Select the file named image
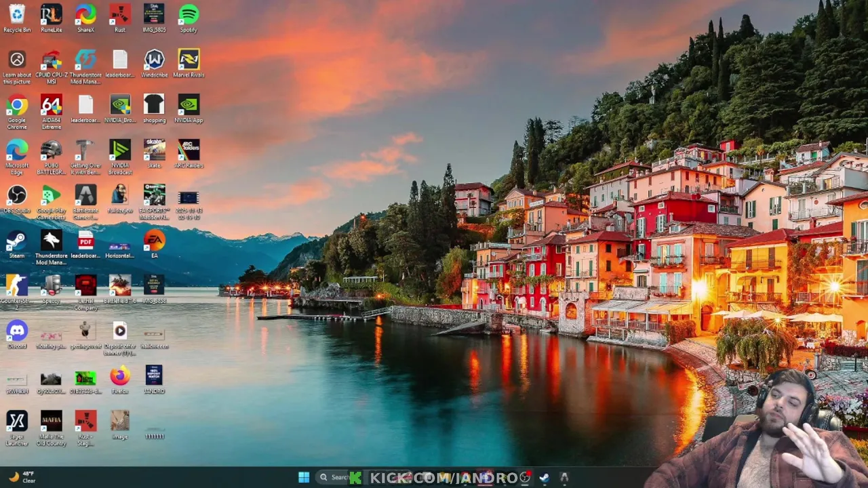The image size is (868, 488). pyautogui.click(x=120, y=424)
